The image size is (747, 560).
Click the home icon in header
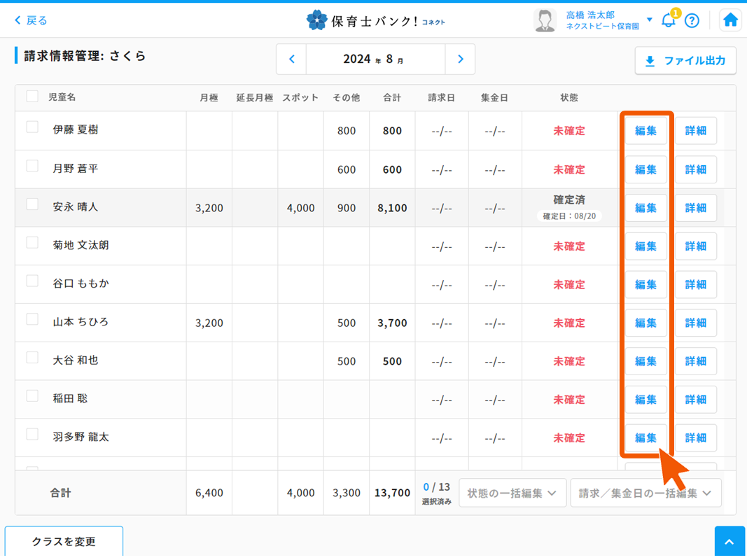coord(730,20)
